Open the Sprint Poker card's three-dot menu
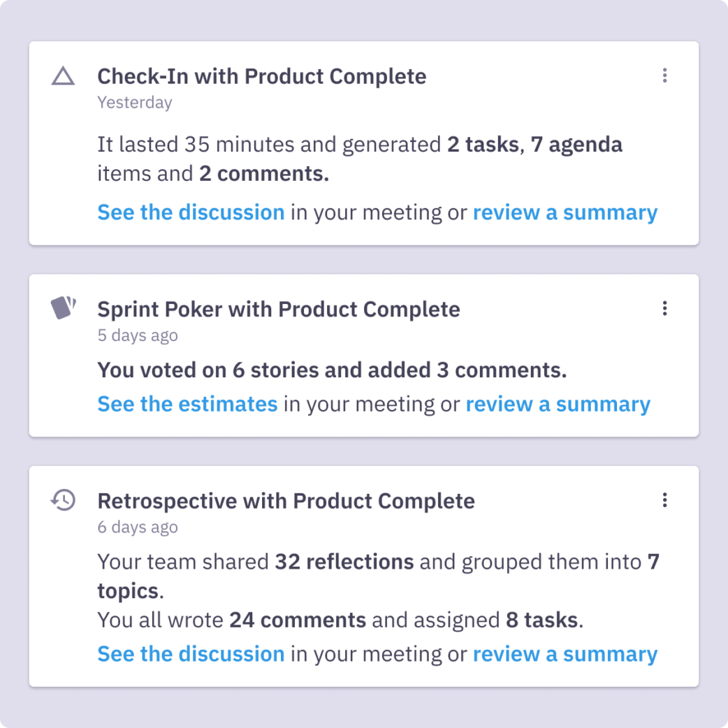Viewport: 728px width, 728px height. [x=664, y=308]
